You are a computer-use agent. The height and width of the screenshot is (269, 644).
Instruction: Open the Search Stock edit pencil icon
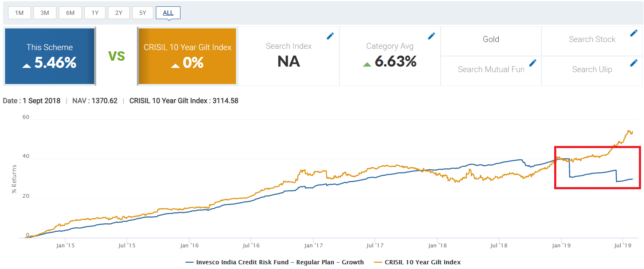point(634,32)
